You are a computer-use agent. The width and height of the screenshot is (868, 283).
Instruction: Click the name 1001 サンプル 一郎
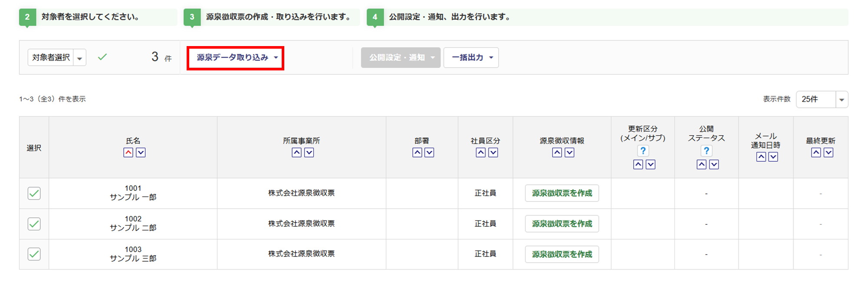click(133, 193)
